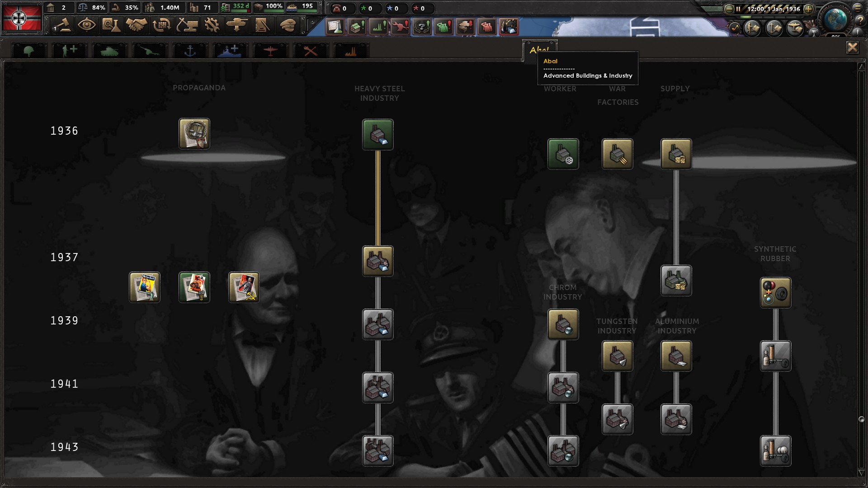Screen dimensions: 868x488
Task: Select the War Factories technology icon
Action: [618, 154]
